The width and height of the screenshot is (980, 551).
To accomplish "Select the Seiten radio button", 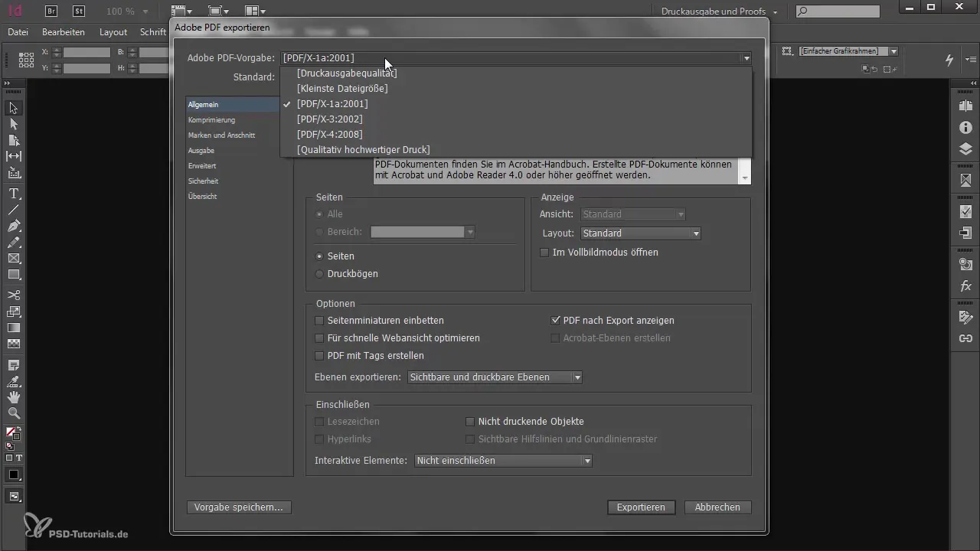I will pyautogui.click(x=320, y=256).
